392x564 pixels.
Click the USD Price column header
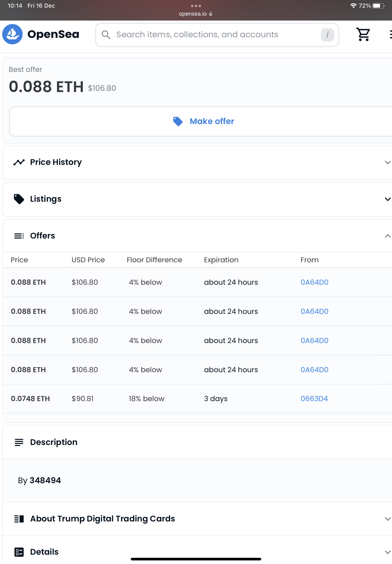(88, 260)
